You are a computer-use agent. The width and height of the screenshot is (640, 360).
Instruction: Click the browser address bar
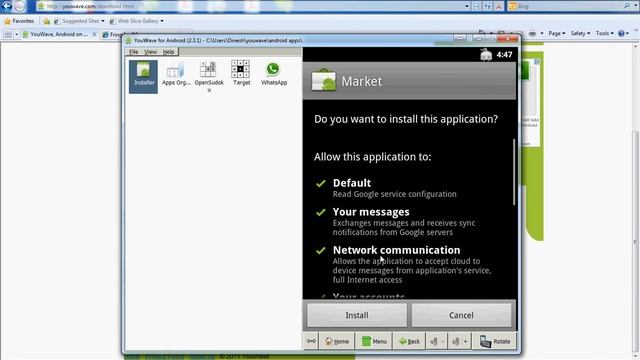250,6
